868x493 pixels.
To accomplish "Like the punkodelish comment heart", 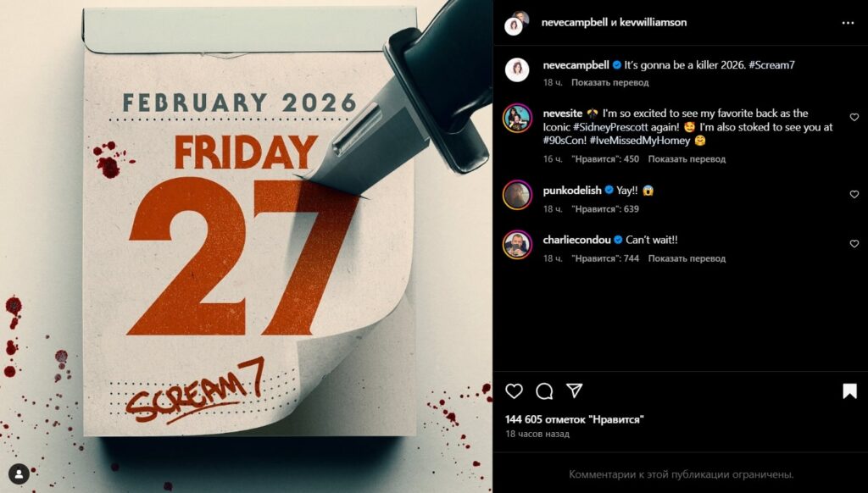I will 854,194.
